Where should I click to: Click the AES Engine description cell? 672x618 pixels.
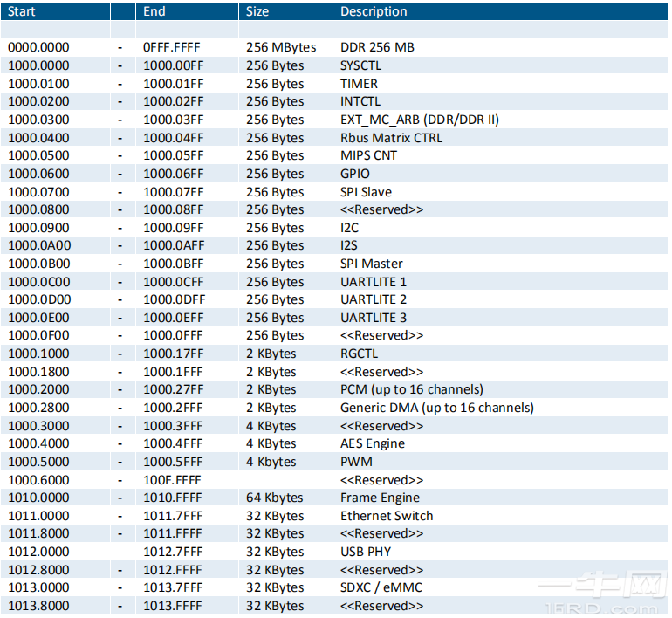373,443
